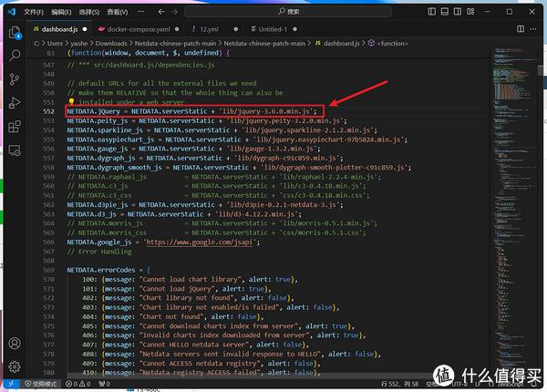The width and height of the screenshot is (547, 392).
Task: Go forward using the navigation arrow
Action: click(x=174, y=12)
